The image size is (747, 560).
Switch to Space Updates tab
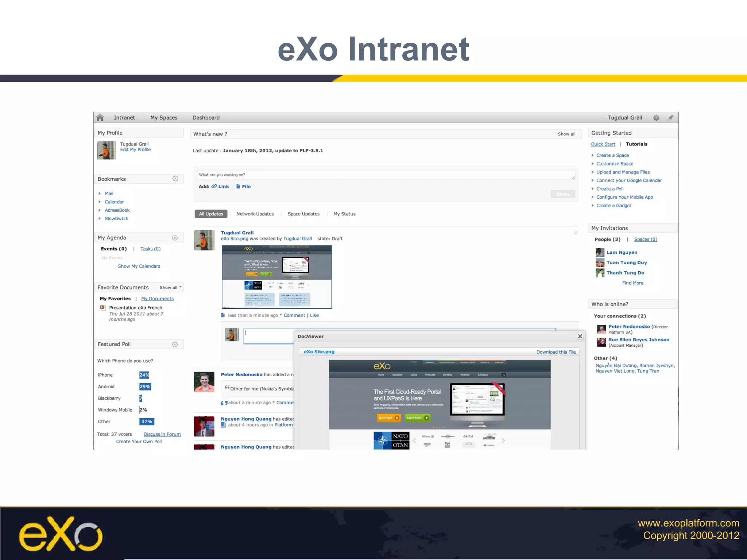coord(303,214)
